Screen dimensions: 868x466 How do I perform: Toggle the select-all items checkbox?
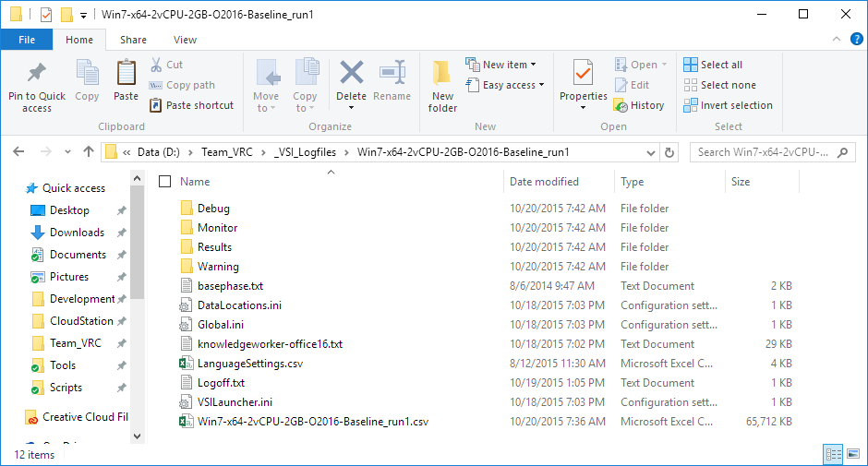click(x=165, y=182)
